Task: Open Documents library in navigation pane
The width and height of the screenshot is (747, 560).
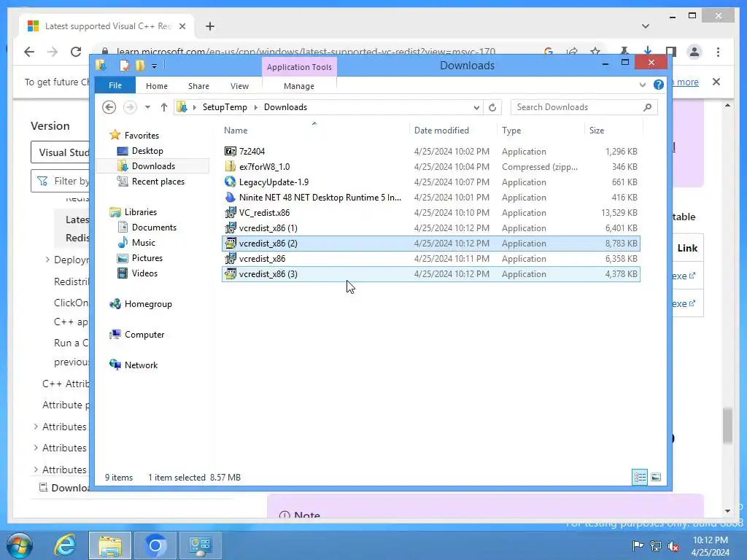Action: click(154, 227)
